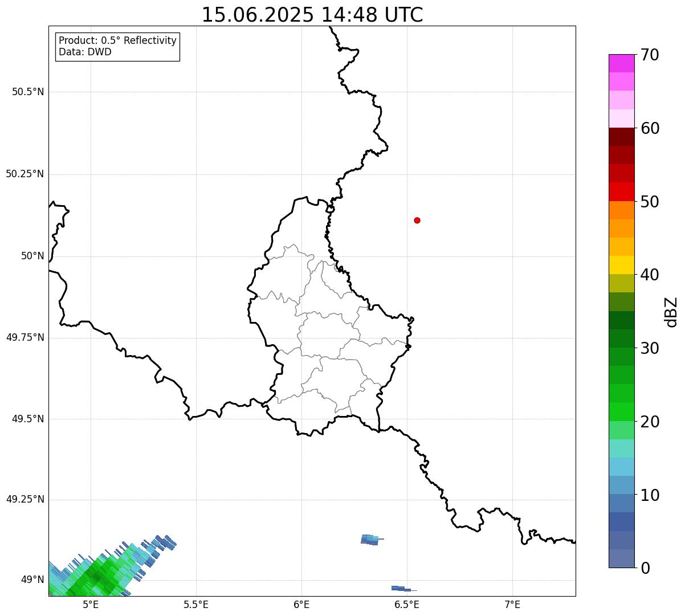Click the turquoise colorbar segment between 10 and 20
The height and width of the screenshot is (616, 685).
pos(621,448)
